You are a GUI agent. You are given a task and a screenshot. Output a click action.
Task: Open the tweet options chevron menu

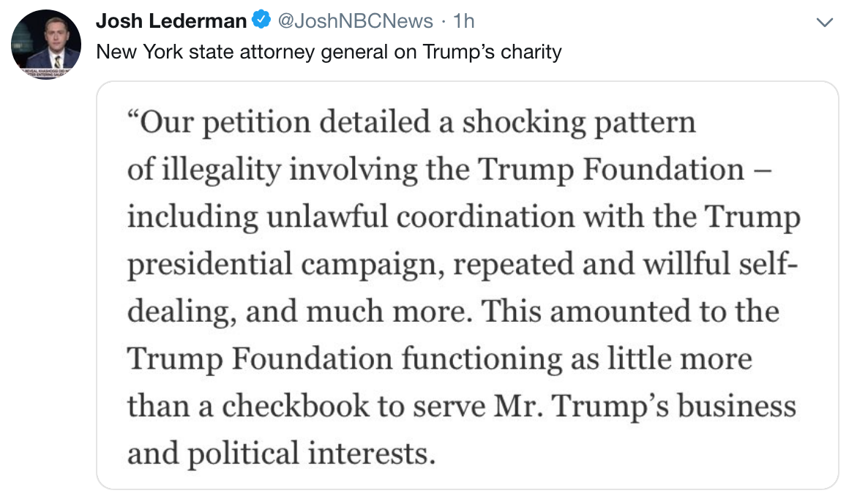(825, 23)
